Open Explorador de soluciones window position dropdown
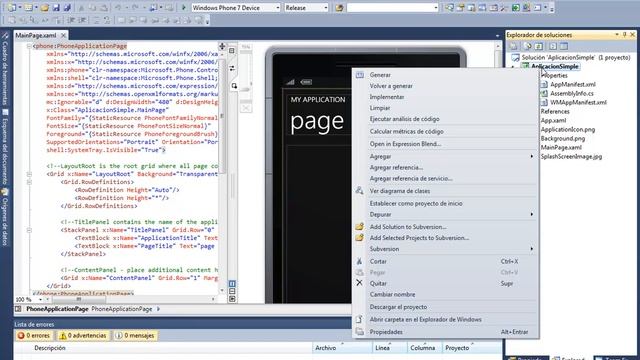Viewport: 640px width, 360px height. click(x=617, y=35)
